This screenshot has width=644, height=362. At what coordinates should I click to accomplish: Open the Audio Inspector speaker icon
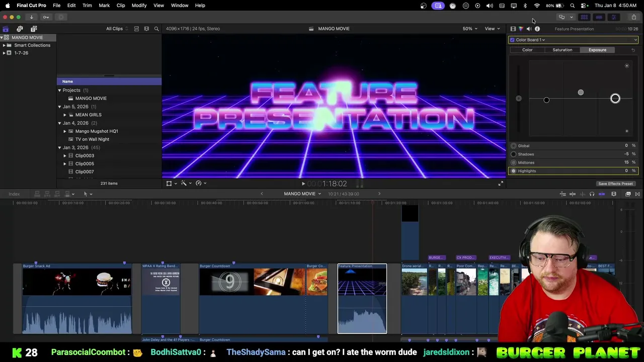click(529, 29)
